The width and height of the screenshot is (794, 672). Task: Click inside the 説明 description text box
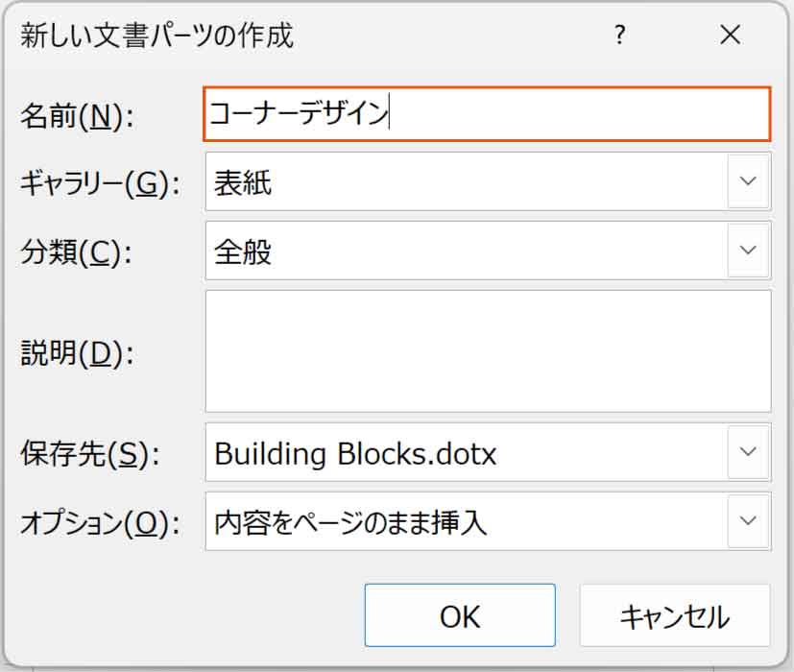pos(488,350)
